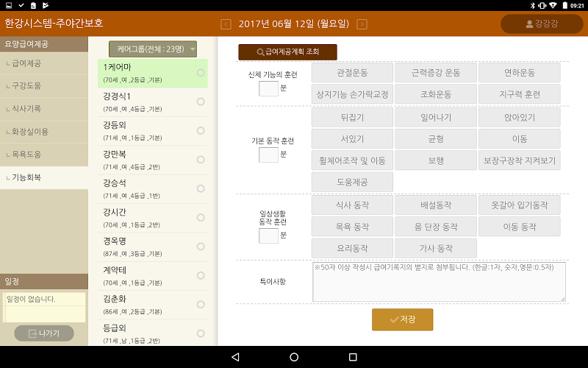This screenshot has height=368, width=588.
Task: Toggle 보장구장착 지켜보기 option
Action: pos(520,160)
